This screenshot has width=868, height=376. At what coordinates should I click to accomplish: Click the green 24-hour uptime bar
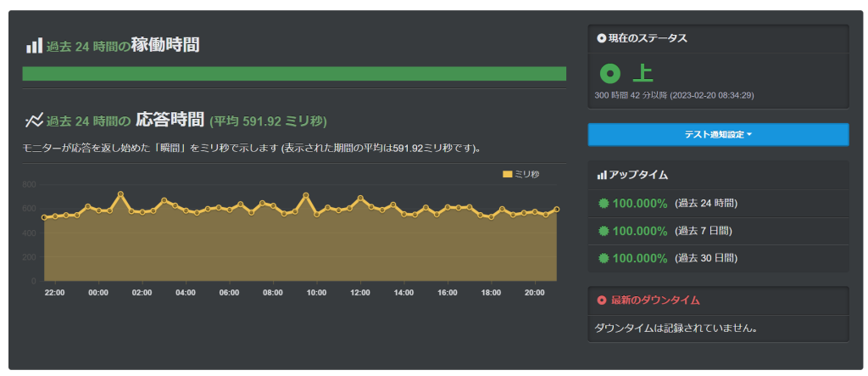point(293,74)
